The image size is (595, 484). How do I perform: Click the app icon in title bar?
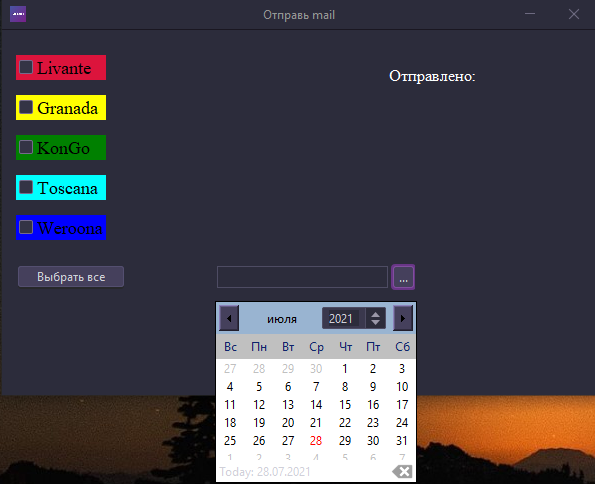tap(18, 14)
